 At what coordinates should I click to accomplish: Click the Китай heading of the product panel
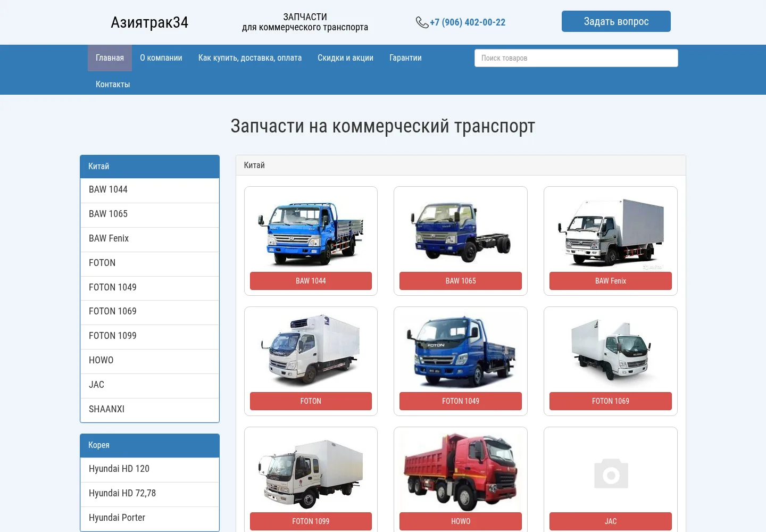click(254, 165)
